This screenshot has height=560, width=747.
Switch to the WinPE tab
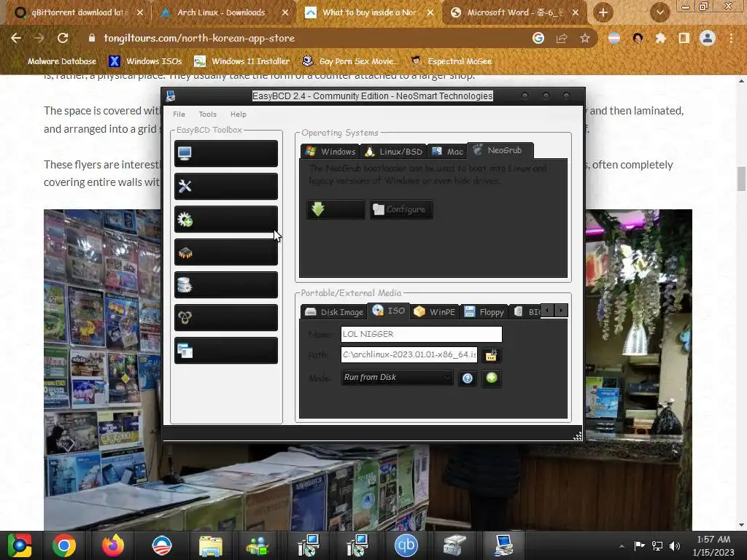click(435, 312)
